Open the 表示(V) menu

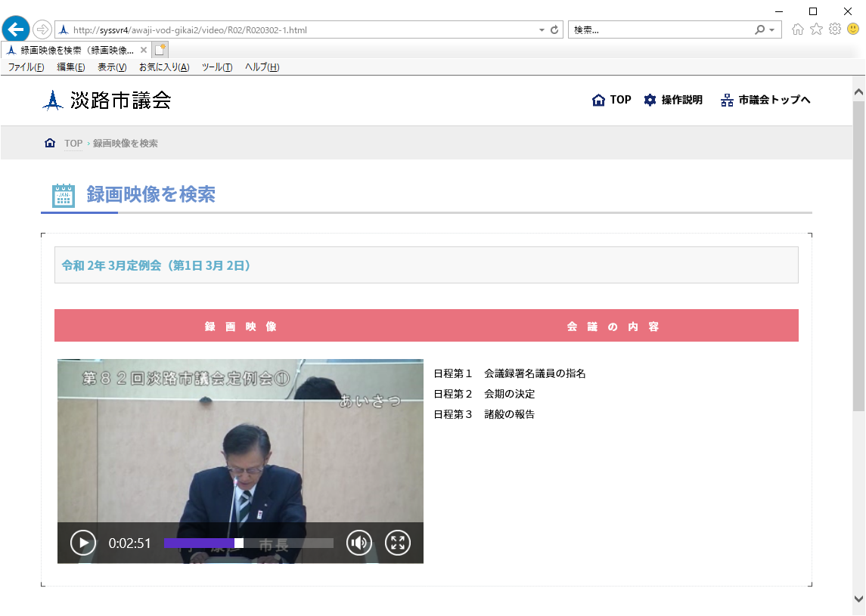(112, 67)
